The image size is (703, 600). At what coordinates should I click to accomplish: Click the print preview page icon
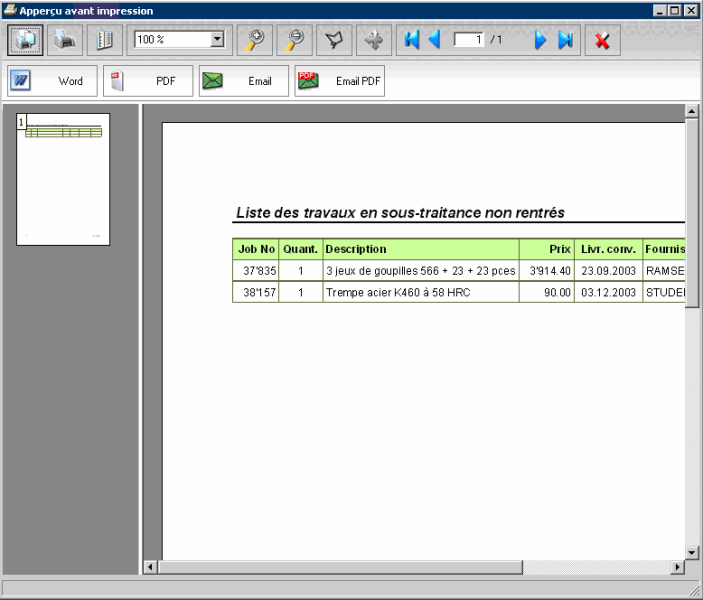[x=27, y=40]
